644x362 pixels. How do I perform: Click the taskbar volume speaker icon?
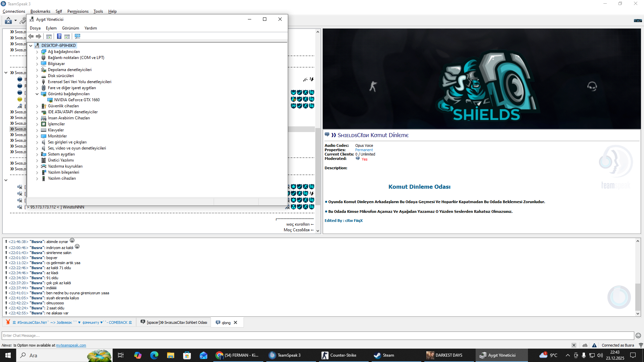tap(600, 355)
